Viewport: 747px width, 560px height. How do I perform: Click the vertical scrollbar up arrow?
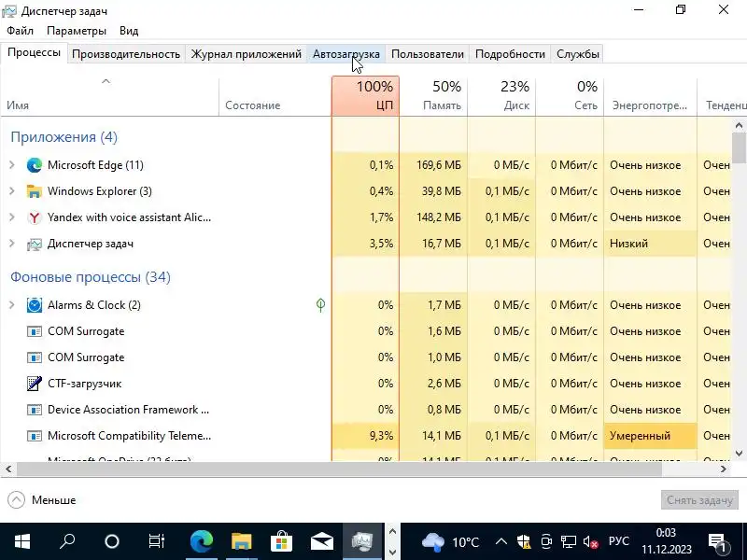[739, 126]
